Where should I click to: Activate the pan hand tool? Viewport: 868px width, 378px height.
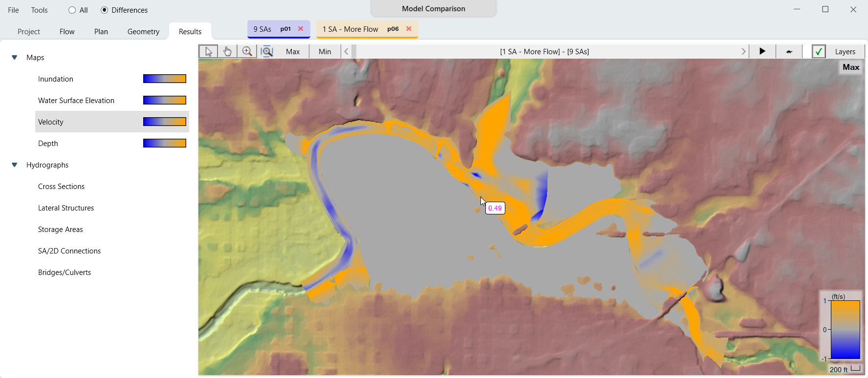(227, 51)
